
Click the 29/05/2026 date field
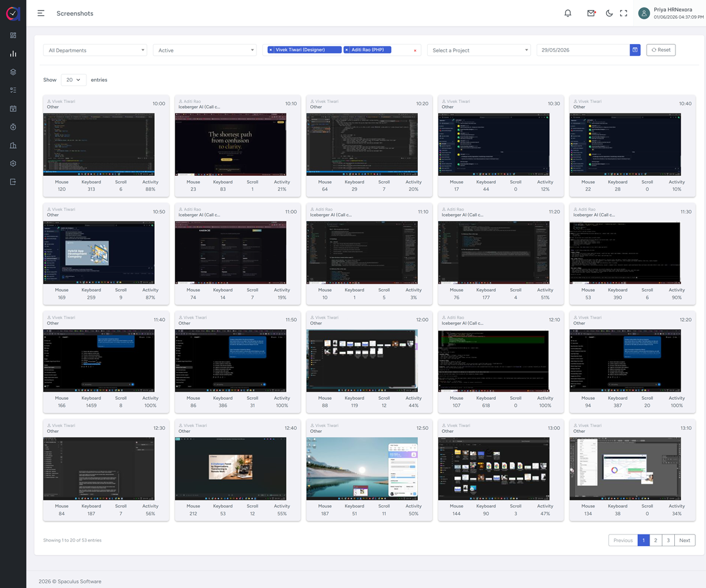[x=583, y=50]
